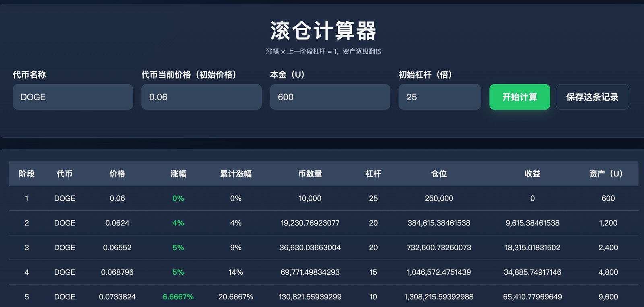Click the 滚仓计算器 page title

(x=323, y=31)
